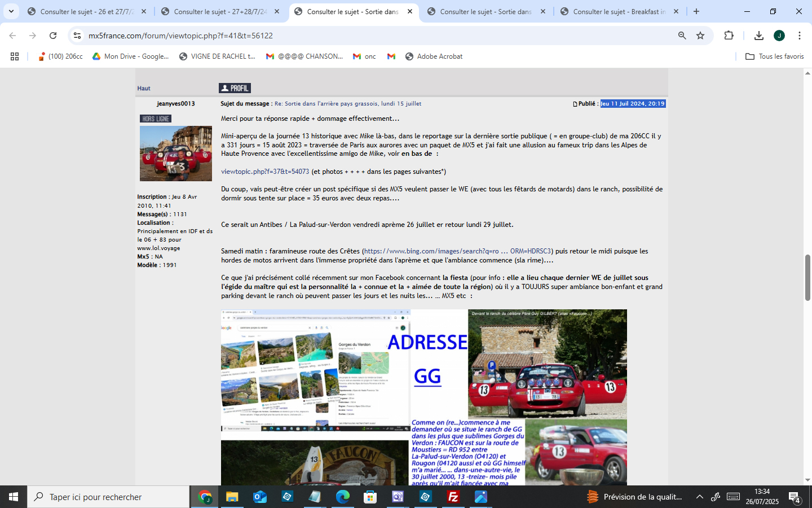Click the jeanyves0013 avatar photo
This screenshot has height=508, width=812.
[x=176, y=153]
